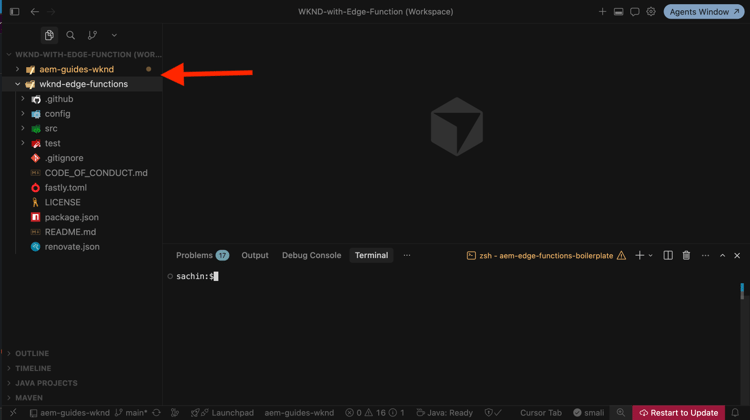Split the terminal
The width and height of the screenshot is (750, 420).
[x=668, y=255]
